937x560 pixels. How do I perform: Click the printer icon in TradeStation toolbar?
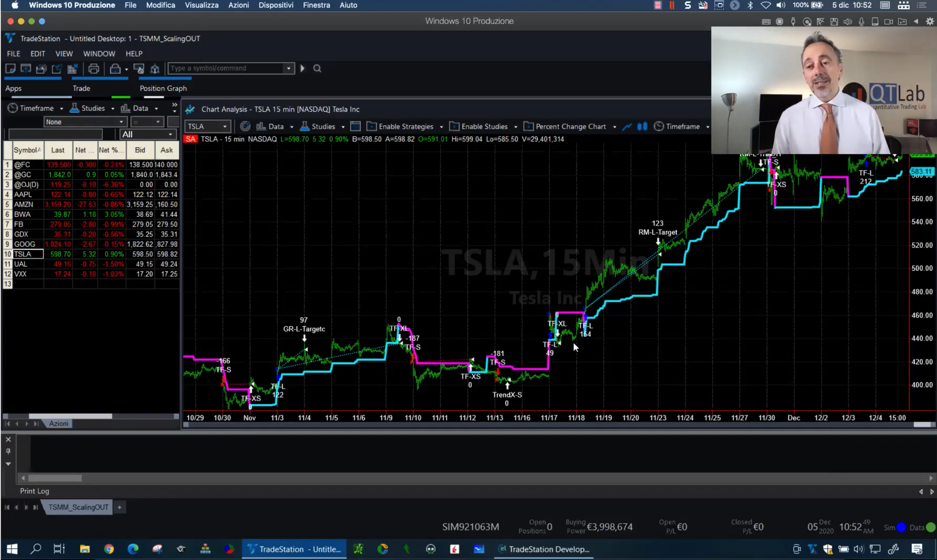click(93, 68)
